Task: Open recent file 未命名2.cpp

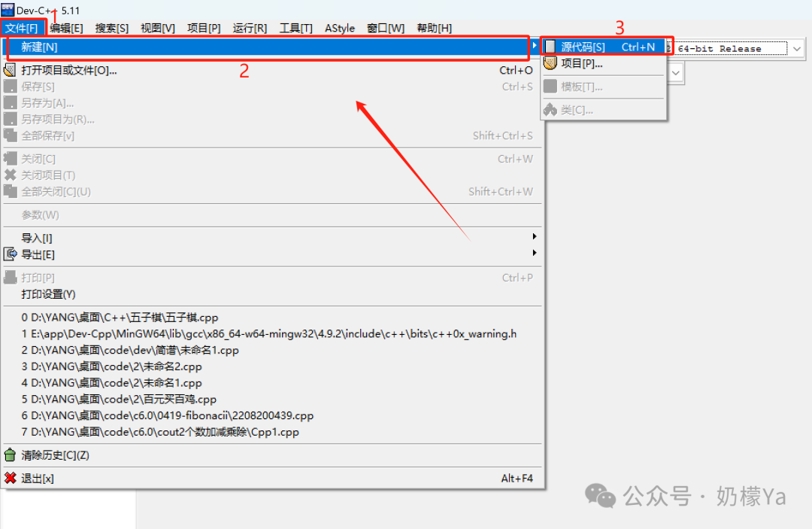Action: [272, 366]
